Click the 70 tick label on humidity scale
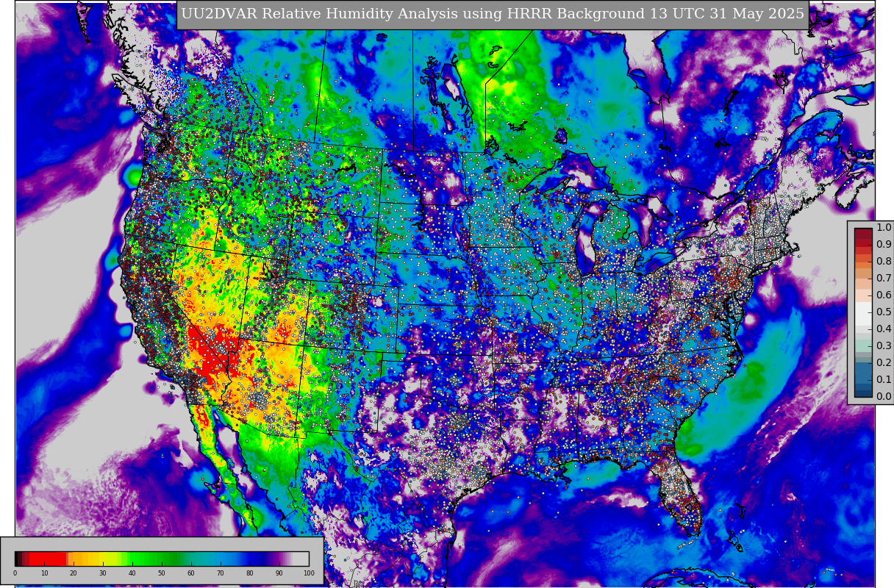The width and height of the screenshot is (894, 588). tap(221, 573)
